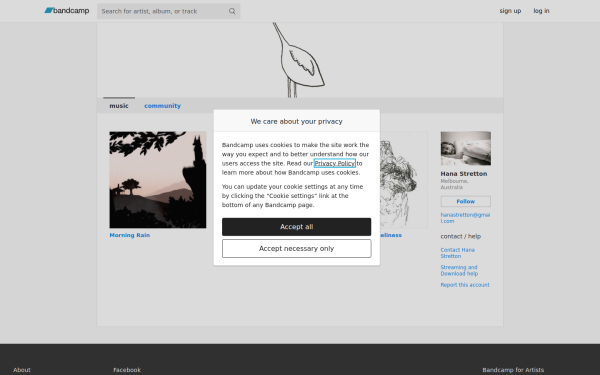The height and width of the screenshot is (375, 600).
Task: Click the sketched dog album artwork
Action: pos(404,180)
